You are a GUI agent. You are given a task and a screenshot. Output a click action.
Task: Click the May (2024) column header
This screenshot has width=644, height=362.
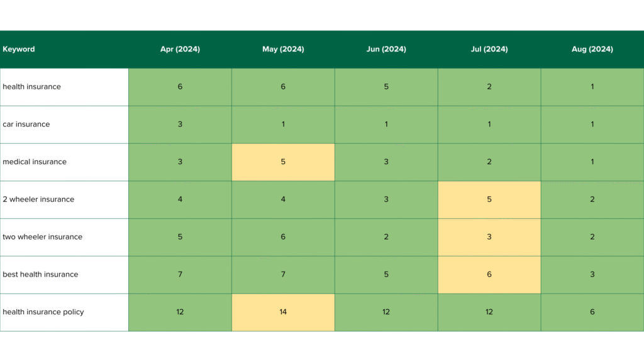click(x=283, y=49)
